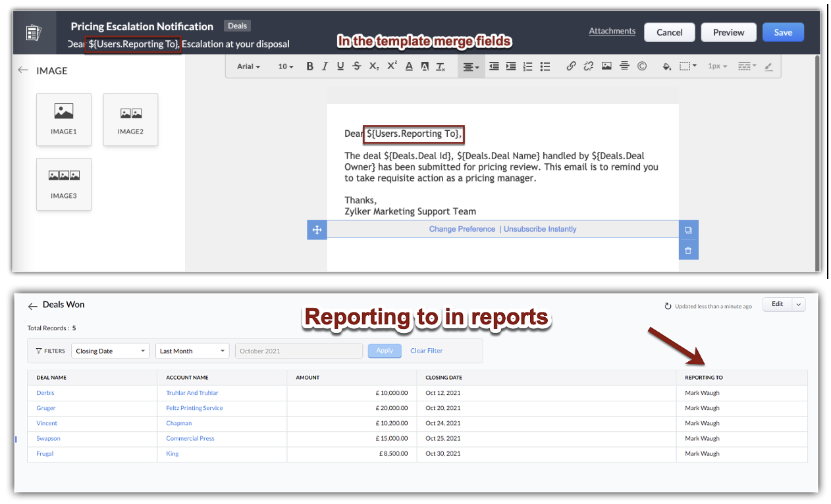Open the Feltz Printing Service account
Viewport: 831px width, 504px height.
pos(194,408)
